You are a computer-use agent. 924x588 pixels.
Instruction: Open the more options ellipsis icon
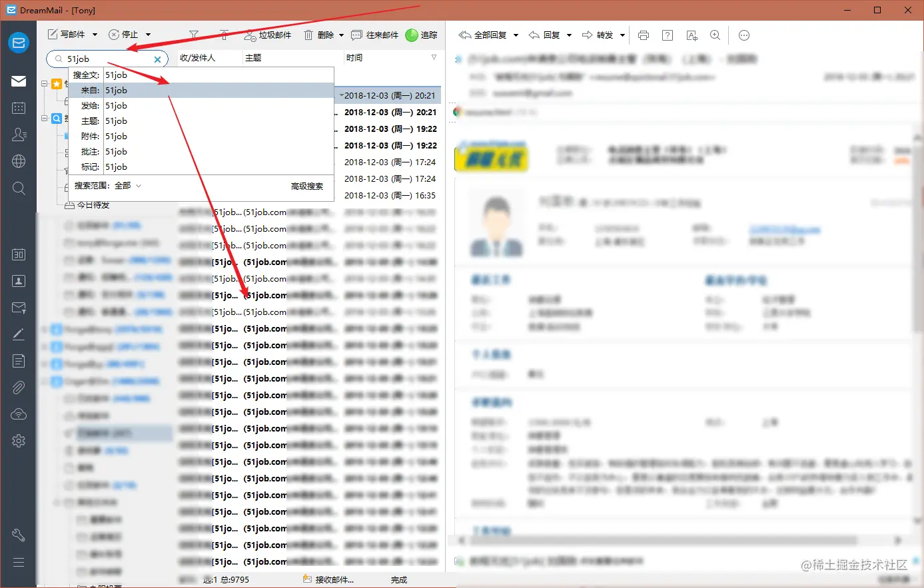[x=744, y=35]
